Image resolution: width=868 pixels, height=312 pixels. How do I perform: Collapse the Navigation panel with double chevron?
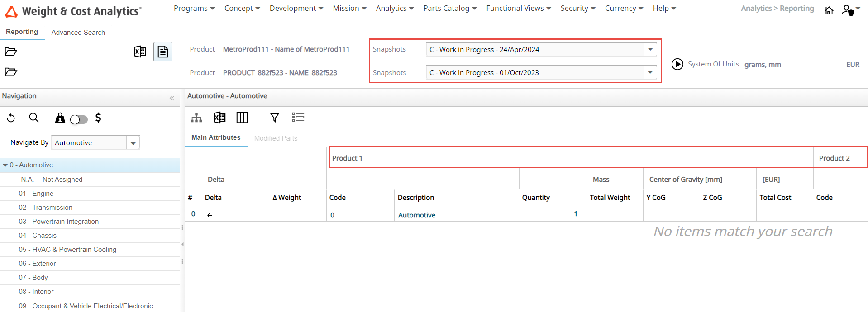click(x=172, y=98)
